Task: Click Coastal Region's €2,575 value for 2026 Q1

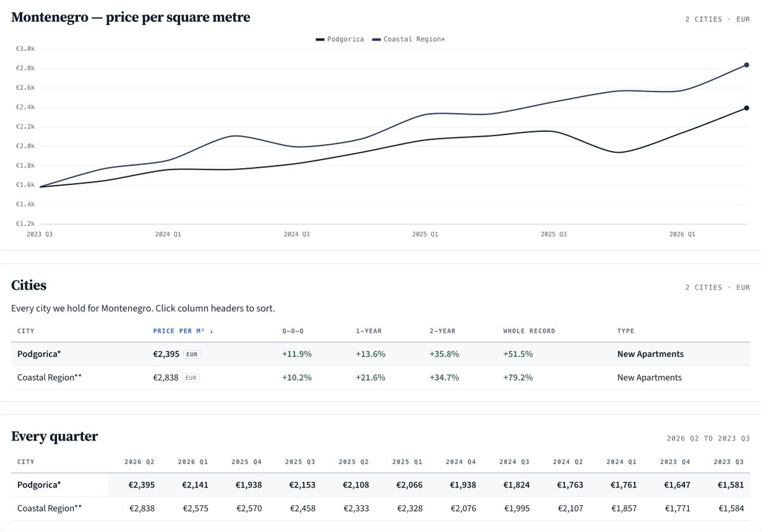Action: click(x=195, y=508)
